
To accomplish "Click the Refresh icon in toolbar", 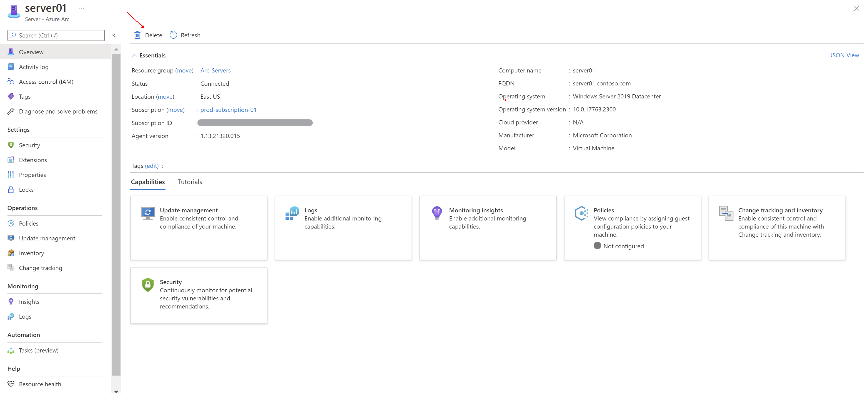I will [173, 35].
